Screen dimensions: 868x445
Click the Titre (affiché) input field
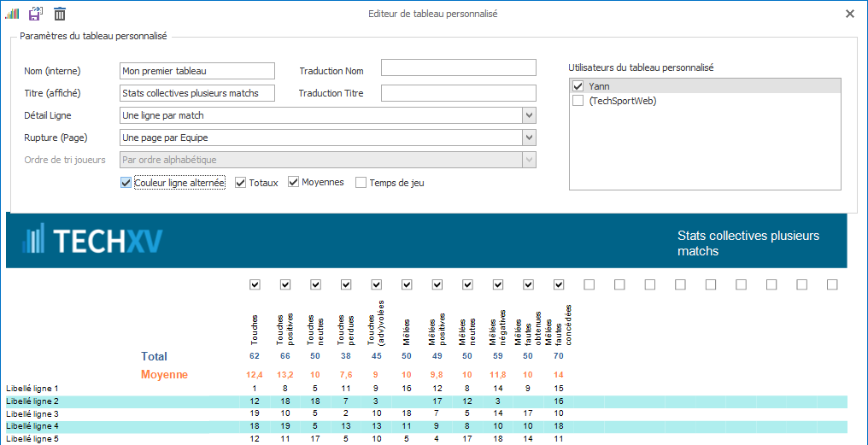tap(197, 93)
